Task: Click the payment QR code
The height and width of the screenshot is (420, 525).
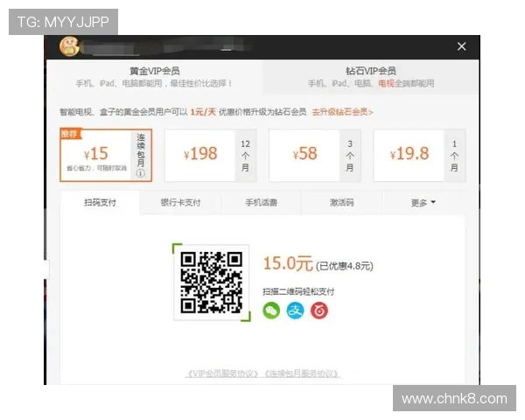Action: coord(211,283)
